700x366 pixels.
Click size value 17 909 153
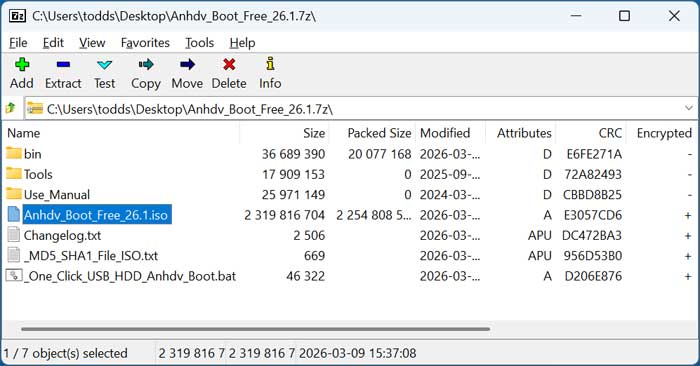[293, 174]
